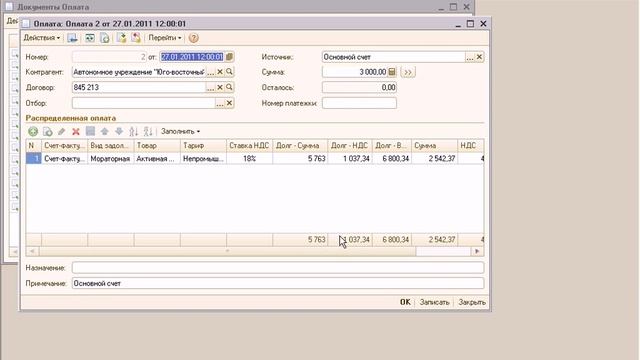
Task: Click the Номер платежки input field
Action: 359,103
